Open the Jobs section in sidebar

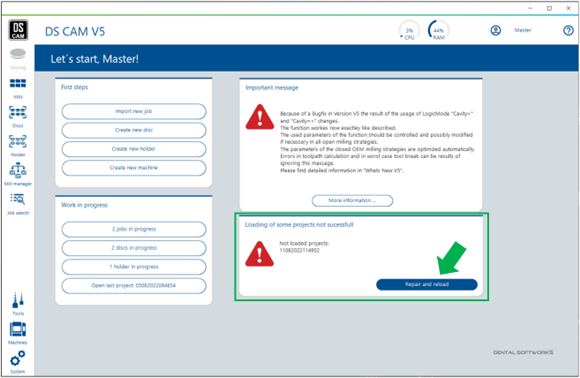(x=18, y=88)
